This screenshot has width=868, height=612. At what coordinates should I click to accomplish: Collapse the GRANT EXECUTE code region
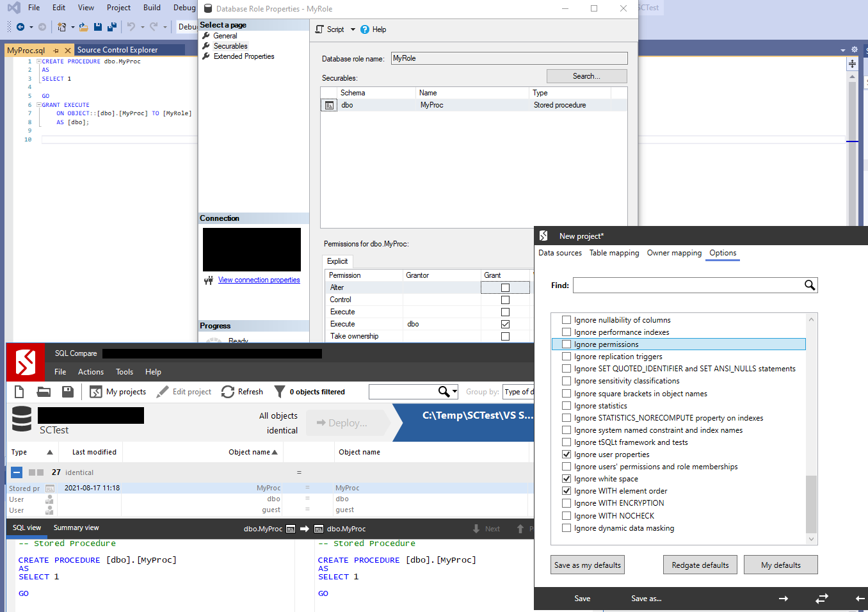coord(38,105)
